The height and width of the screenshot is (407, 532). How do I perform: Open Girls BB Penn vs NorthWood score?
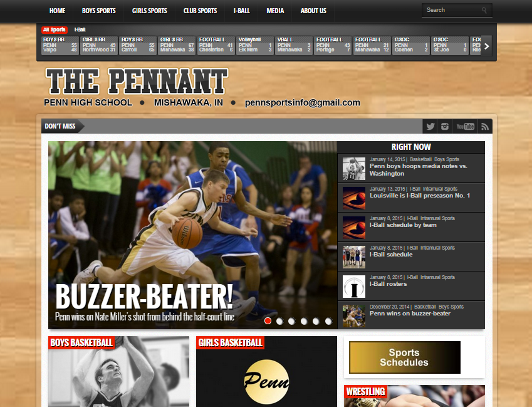click(99, 46)
